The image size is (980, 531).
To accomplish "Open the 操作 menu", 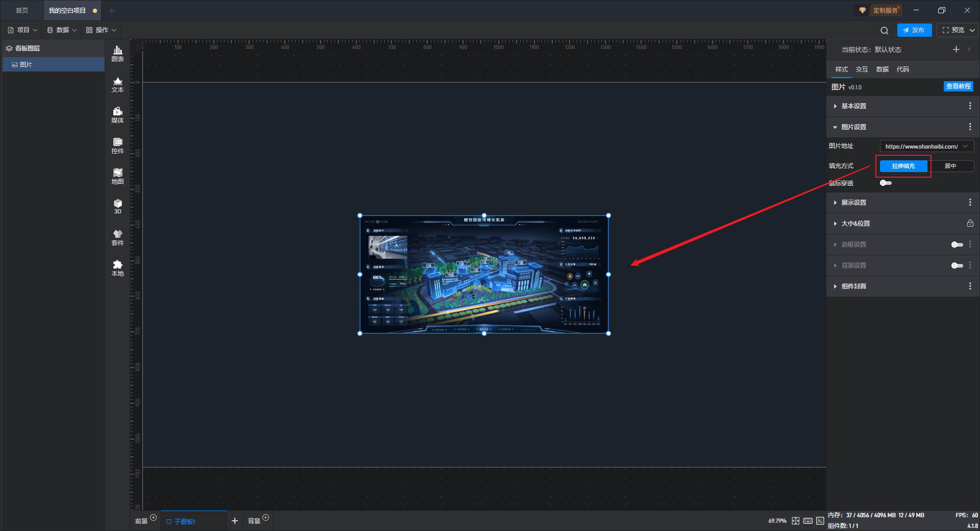I will [x=101, y=30].
